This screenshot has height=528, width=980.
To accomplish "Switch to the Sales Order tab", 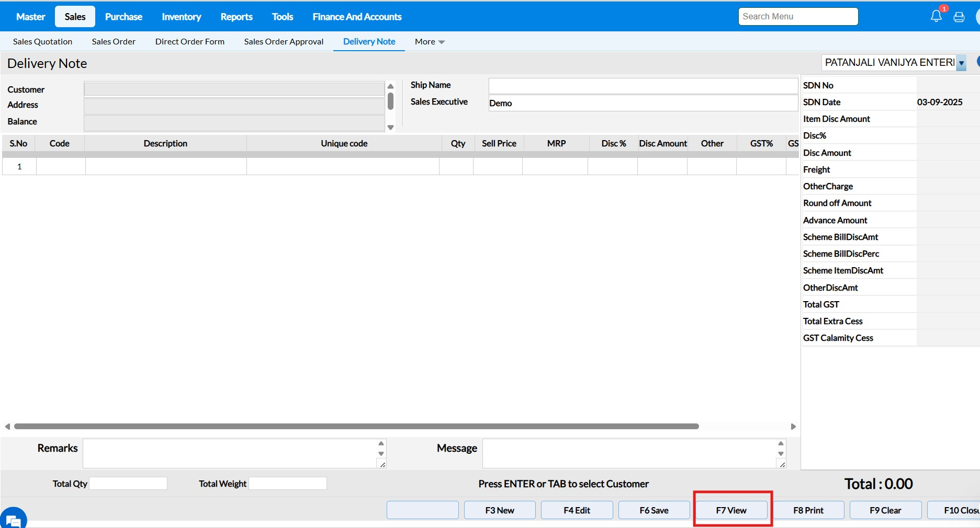I will tap(114, 42).
